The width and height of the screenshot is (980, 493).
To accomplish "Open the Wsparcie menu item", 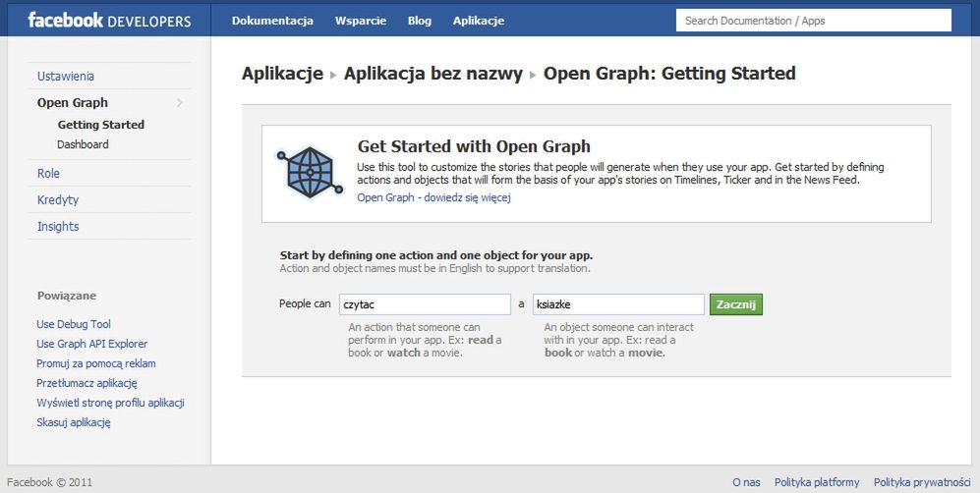I will pyautogui.click(x=361, y=21).
